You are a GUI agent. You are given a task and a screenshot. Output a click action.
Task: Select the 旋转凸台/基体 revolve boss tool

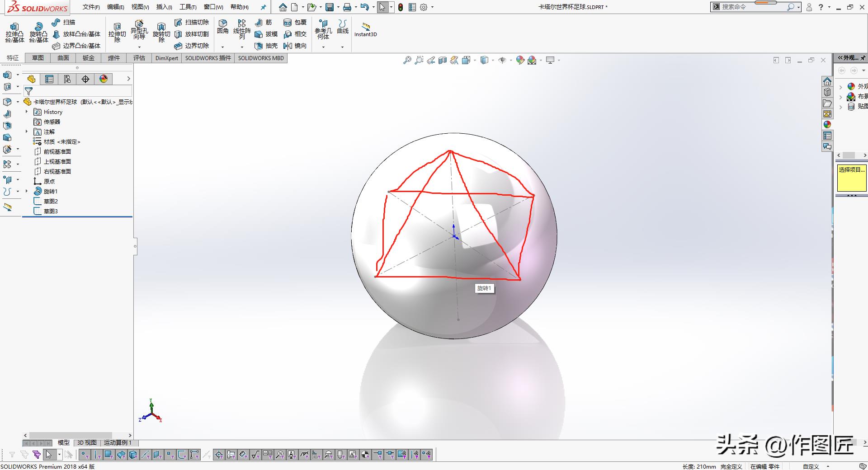tap(38, 32)
